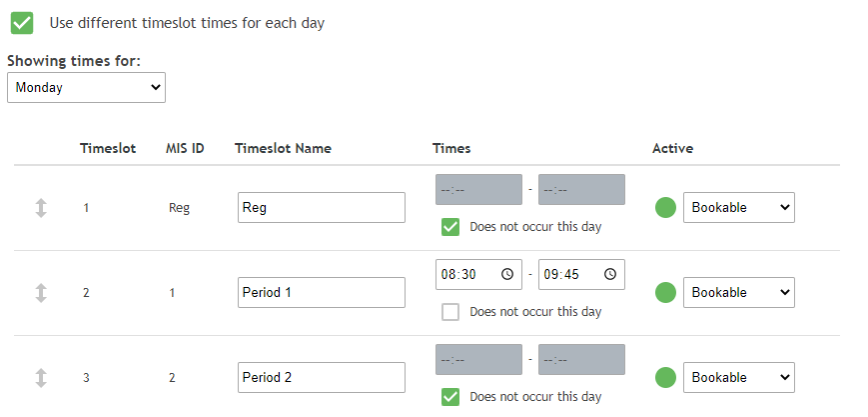
Task: Click clock icon in Period 1 end time
Action: coord(609,274)
